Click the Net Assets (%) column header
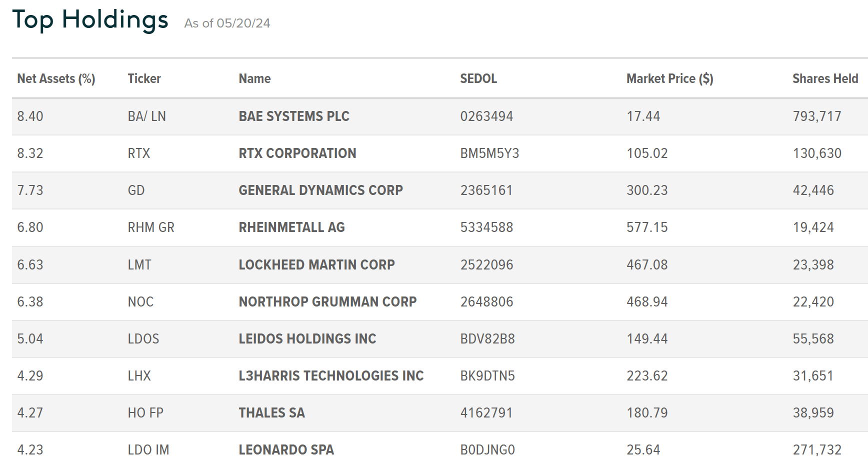868x466 pixels. (x=56, y=79)
